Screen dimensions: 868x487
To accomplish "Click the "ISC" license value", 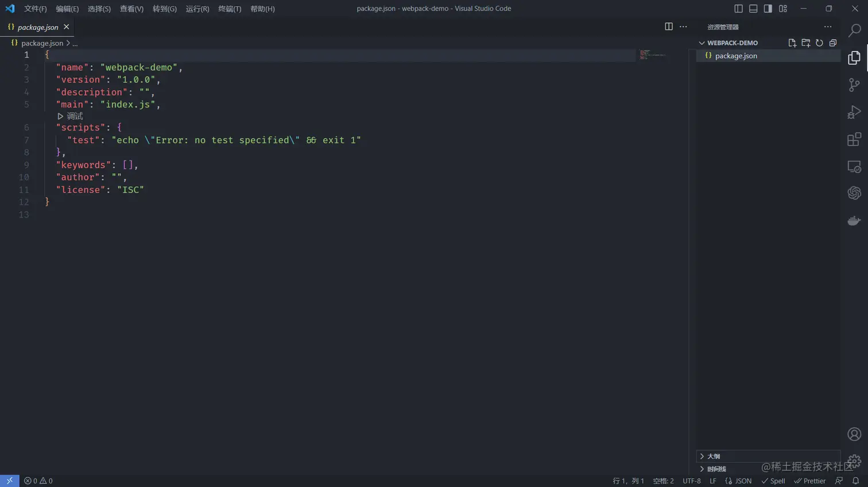I will (130, 190).
